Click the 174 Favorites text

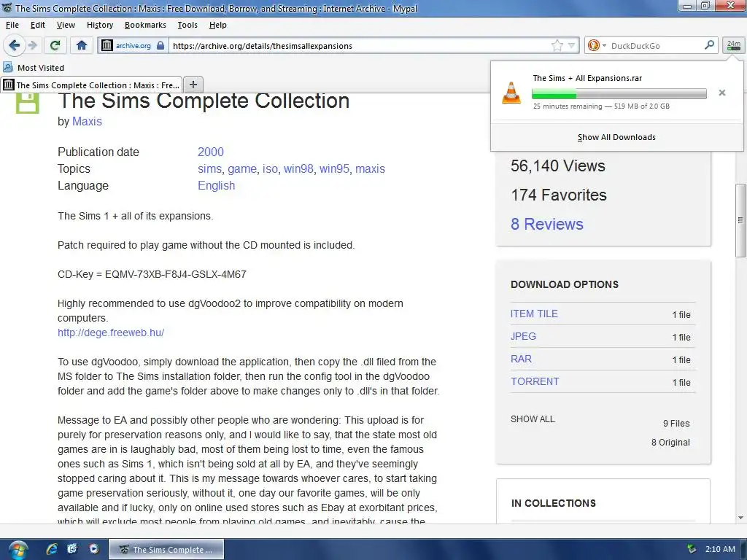click(x=559, y=195)
